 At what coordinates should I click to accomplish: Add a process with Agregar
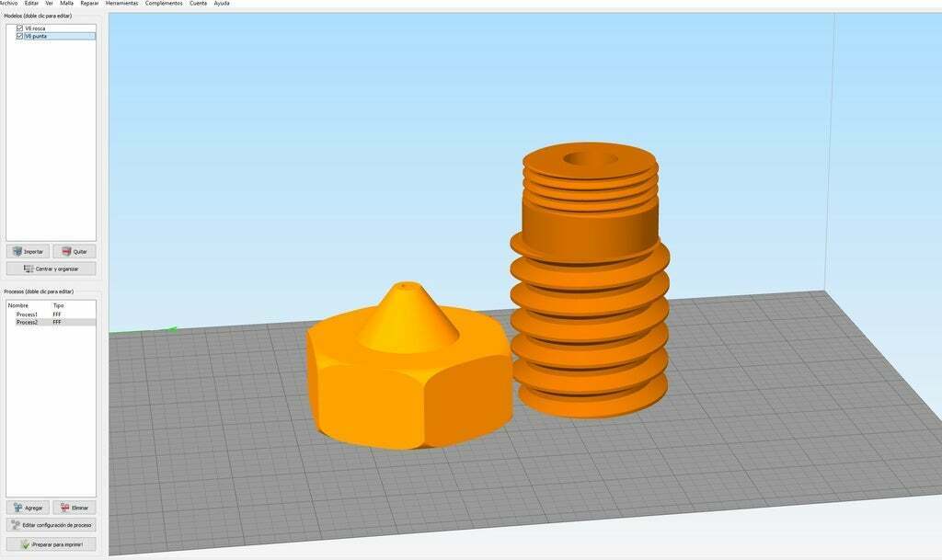[x=28, y=508]
